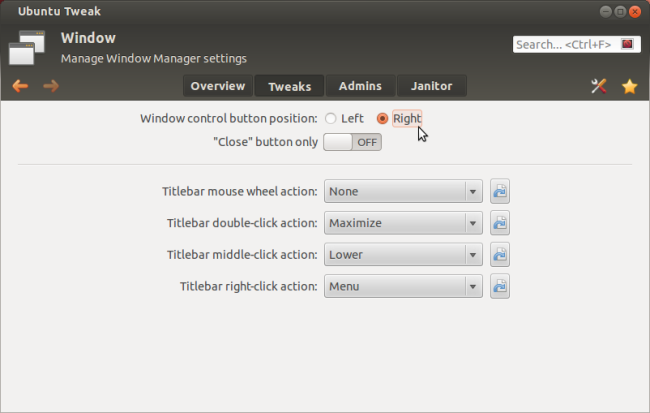Open the Titlebar double-click action dropdown
This screenshot has width=650, height=413.
click(403, 223)
